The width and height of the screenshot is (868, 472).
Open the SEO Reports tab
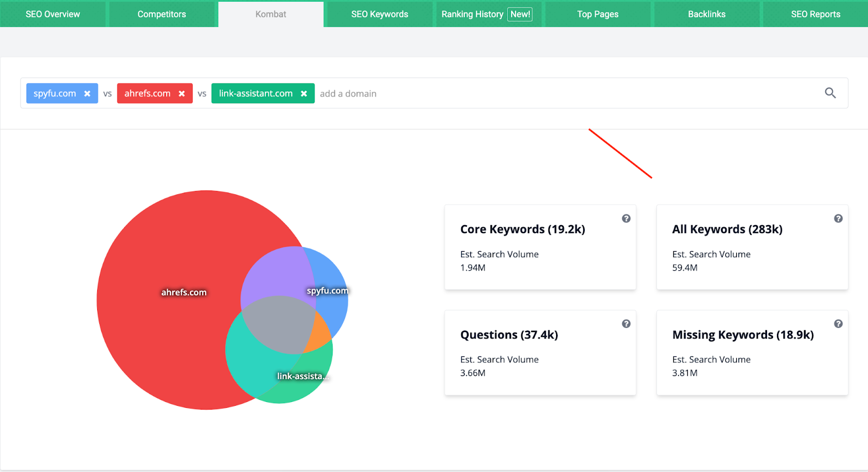pos(815,14)
